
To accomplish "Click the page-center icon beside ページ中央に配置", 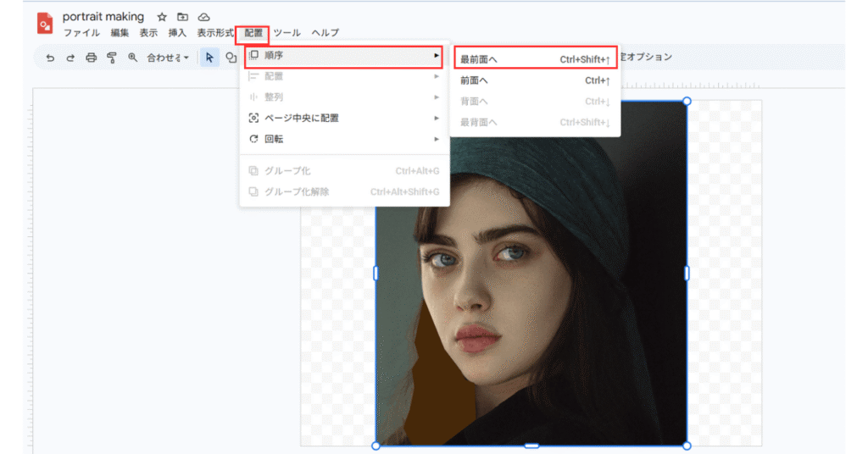I will (253, 118).
